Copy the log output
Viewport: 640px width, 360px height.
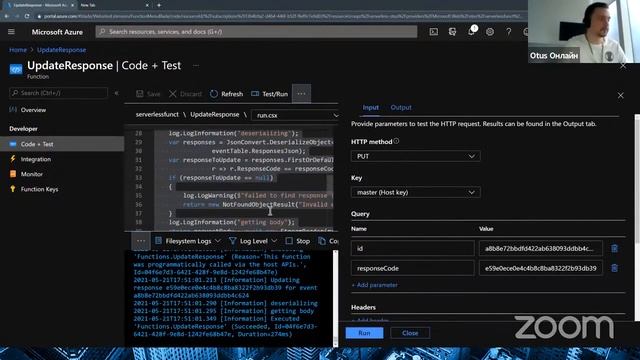coord(328,241)
